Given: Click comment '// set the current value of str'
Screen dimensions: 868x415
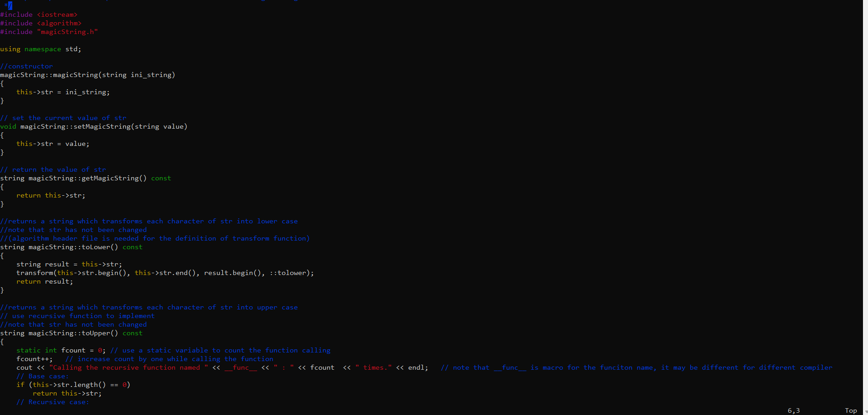Looking at the screenshot, I should tap(63, 118).
